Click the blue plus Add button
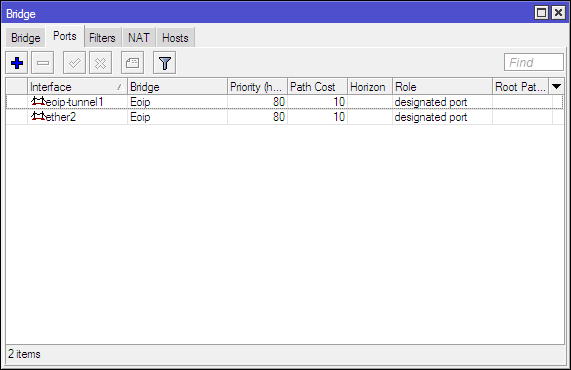 pyautogui.click(x=17, y=63)
